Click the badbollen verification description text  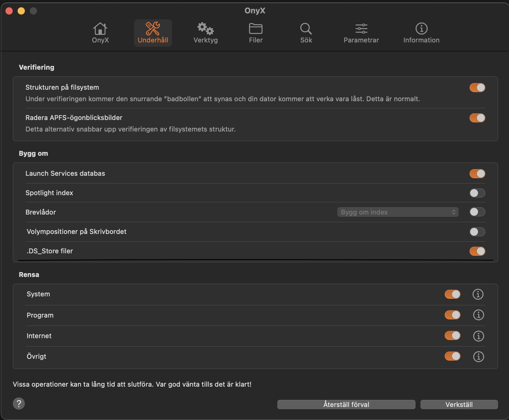coord(223,99)
